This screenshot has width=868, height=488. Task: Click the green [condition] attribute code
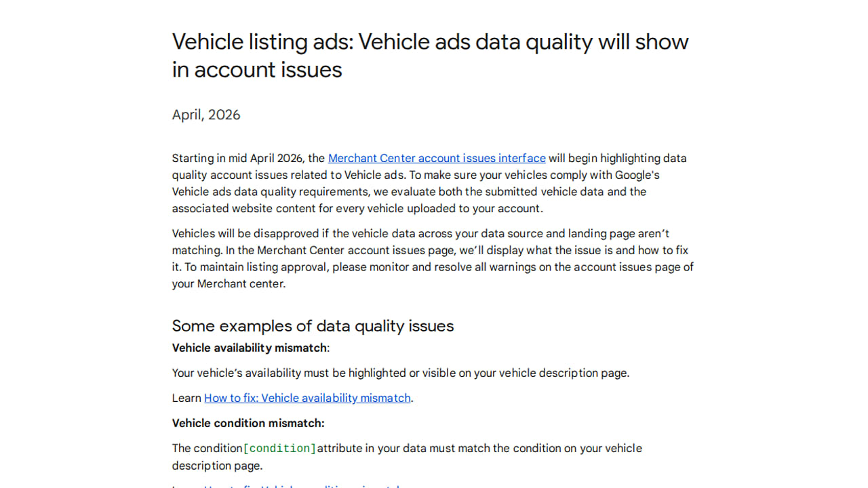pyautogui.click(x=279, y=448)
